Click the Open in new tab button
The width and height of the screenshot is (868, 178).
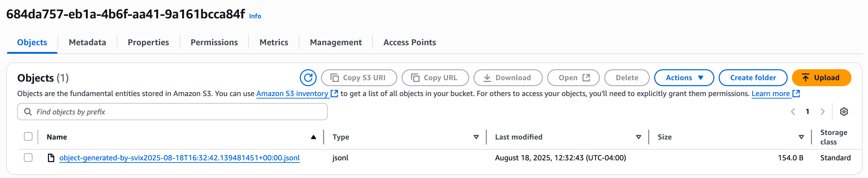[x=573, y=78]
